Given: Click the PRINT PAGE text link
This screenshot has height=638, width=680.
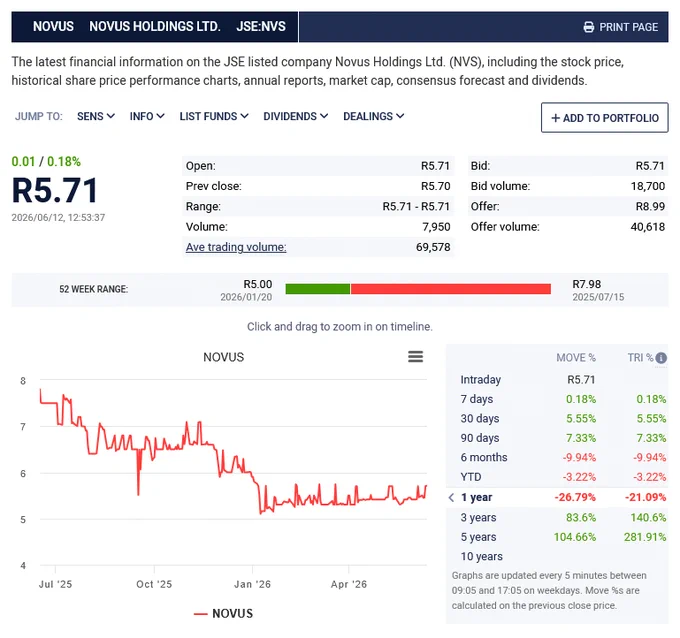Looking at the screenshot, I should 628,27.
